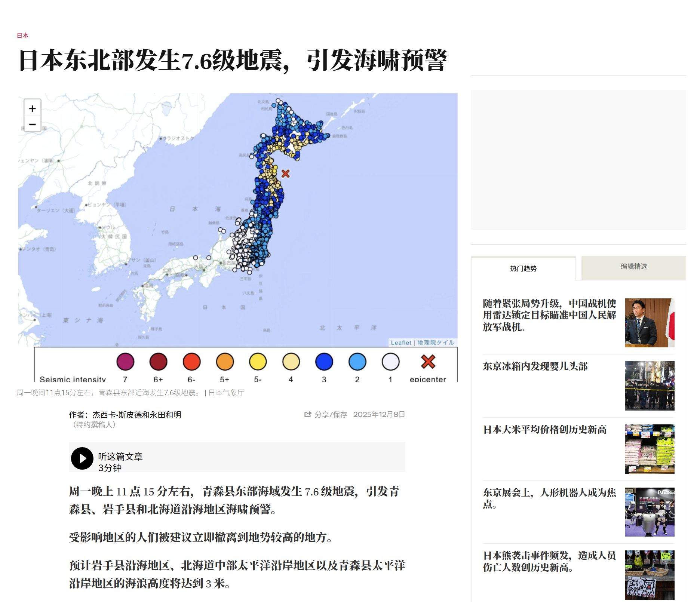The height and width of the screenshot is (602, 700).
Task: Click the red epicenter X on map
Action: [285, 174]
